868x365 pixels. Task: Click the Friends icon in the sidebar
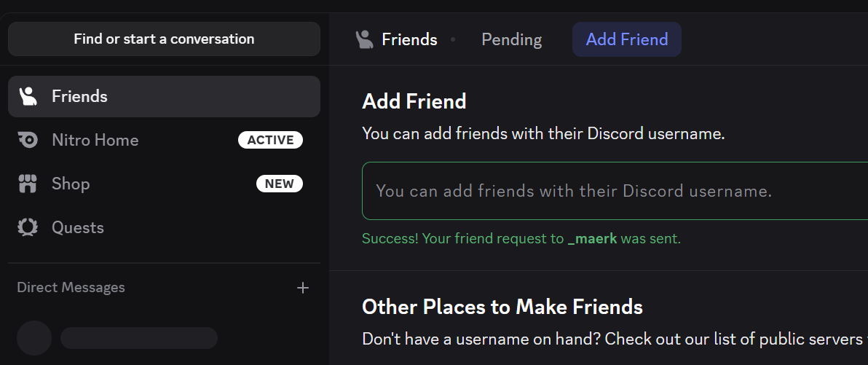point(28,96)
